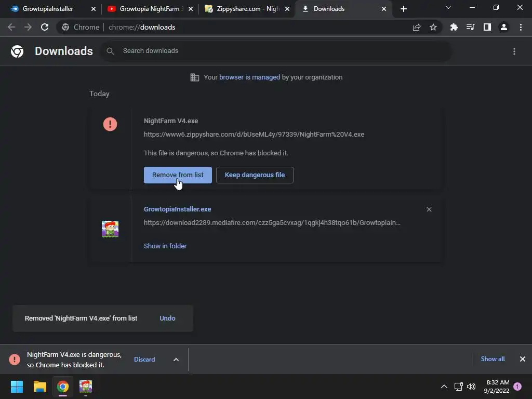The height and width of the screenshot is (399, 532).
Task: Click the Chrome logo beside Downloads title
Action: 17,51
